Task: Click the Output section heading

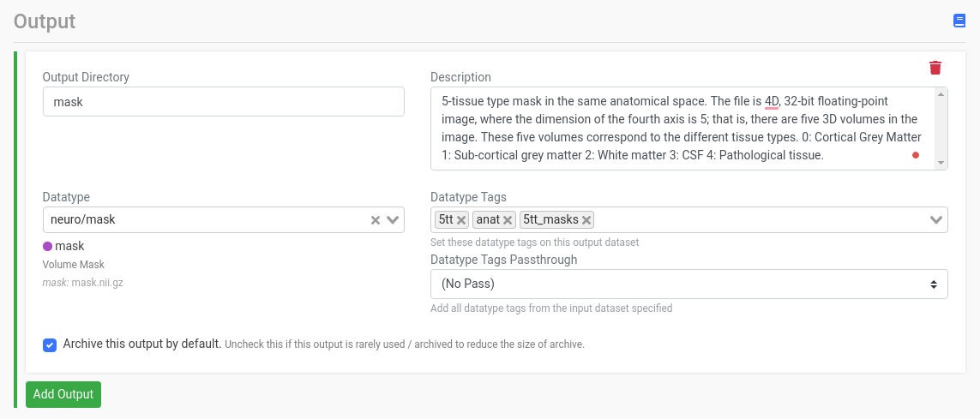Action: pos(45,21)
